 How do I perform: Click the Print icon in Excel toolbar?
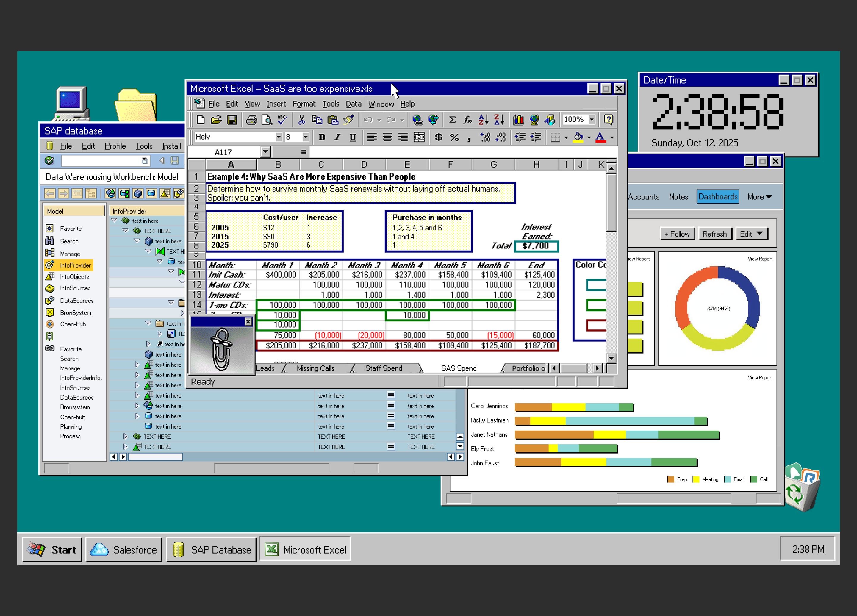(x=251, y=120)
